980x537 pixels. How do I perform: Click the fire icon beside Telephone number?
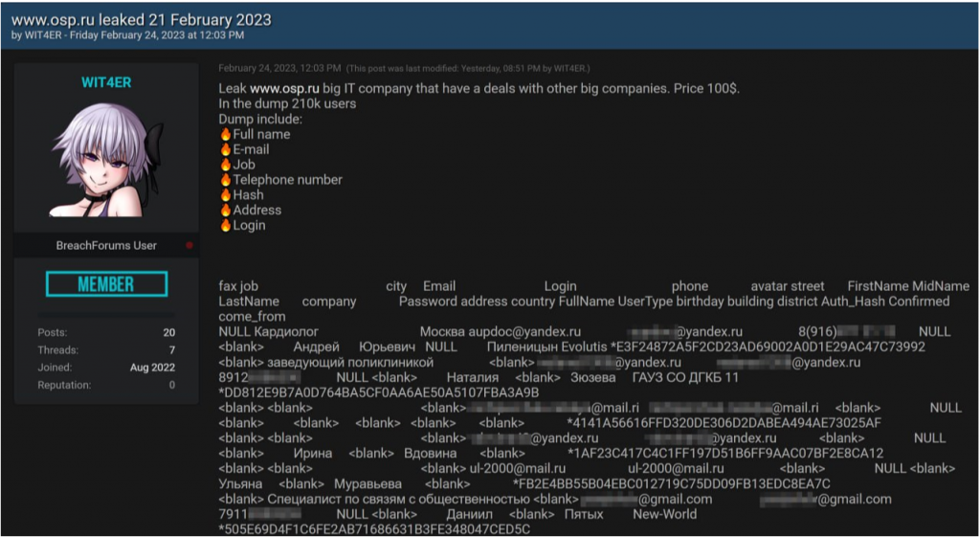225,180
